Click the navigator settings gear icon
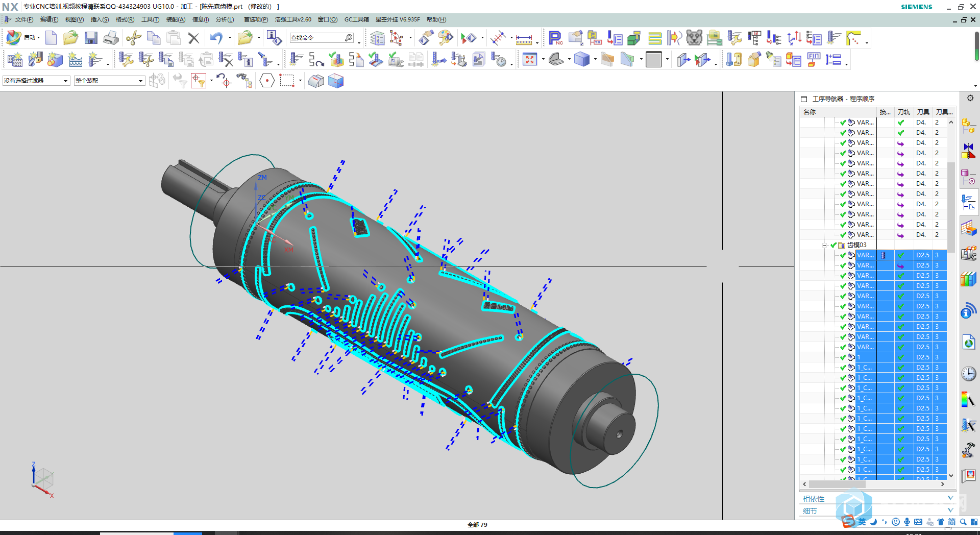This screenshot has height=535, width=980. point(970,99)
